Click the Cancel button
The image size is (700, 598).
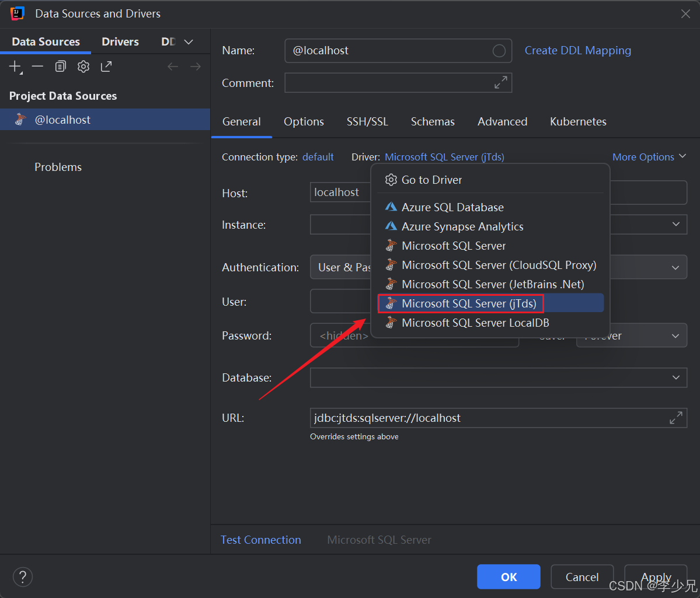tap(581, 576)
